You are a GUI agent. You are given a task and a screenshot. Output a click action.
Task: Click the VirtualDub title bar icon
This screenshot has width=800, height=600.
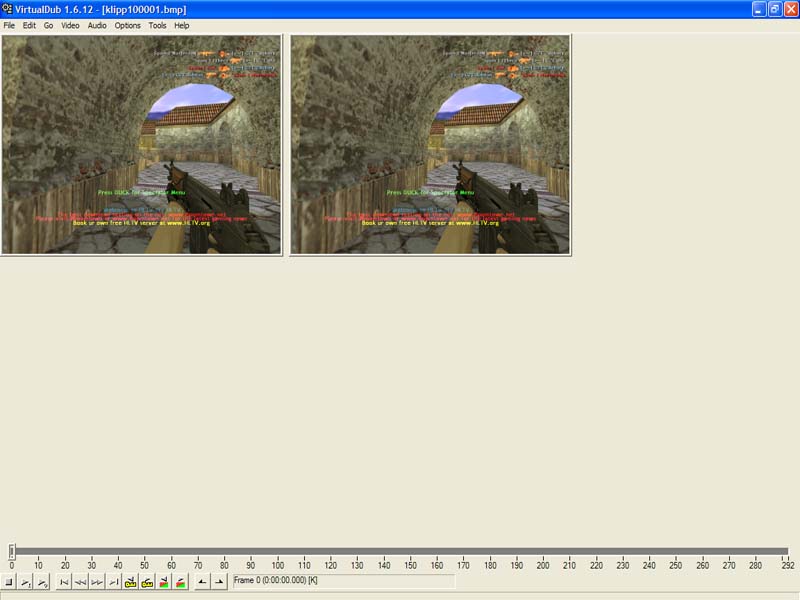(x=7, y=9)
